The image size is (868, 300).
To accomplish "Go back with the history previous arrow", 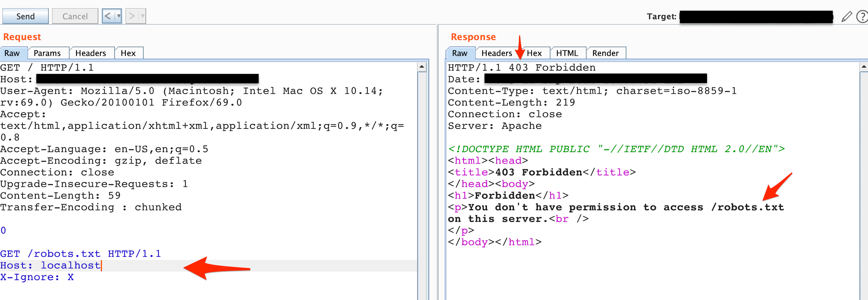I will (108, 16).
